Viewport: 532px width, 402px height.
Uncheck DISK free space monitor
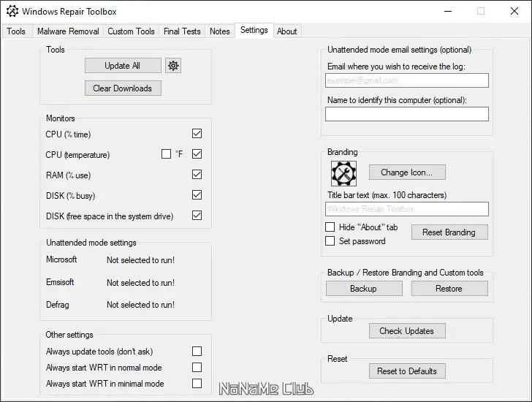[197, 216]
